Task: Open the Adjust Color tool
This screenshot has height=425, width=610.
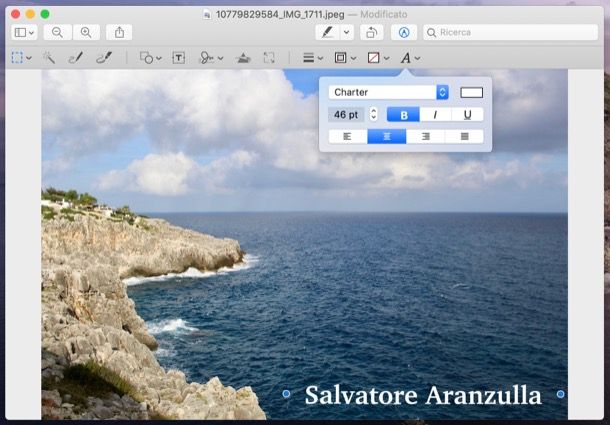Action: click(x=243, y=58)
